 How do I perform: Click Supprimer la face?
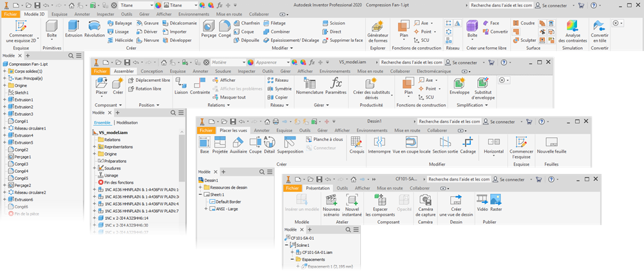[x=344, y=40]
